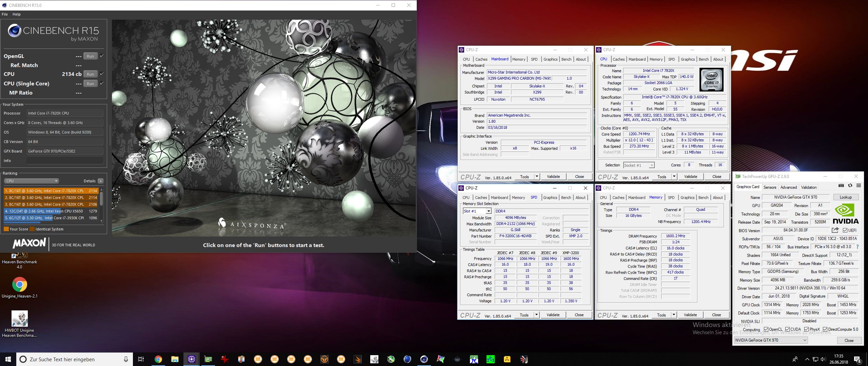Expand the Ranking Details arrow in Cinebench
This screenshot has height=366, width=868.
click(101, 181)
